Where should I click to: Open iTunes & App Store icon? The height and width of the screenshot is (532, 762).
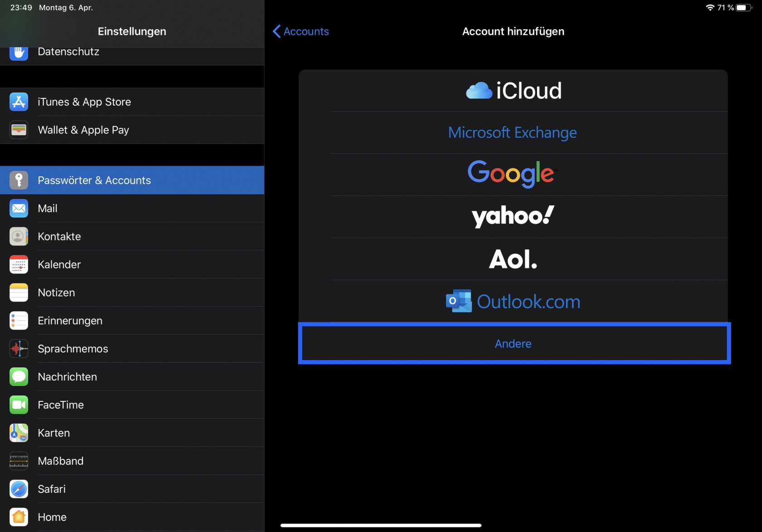(19, 102)
